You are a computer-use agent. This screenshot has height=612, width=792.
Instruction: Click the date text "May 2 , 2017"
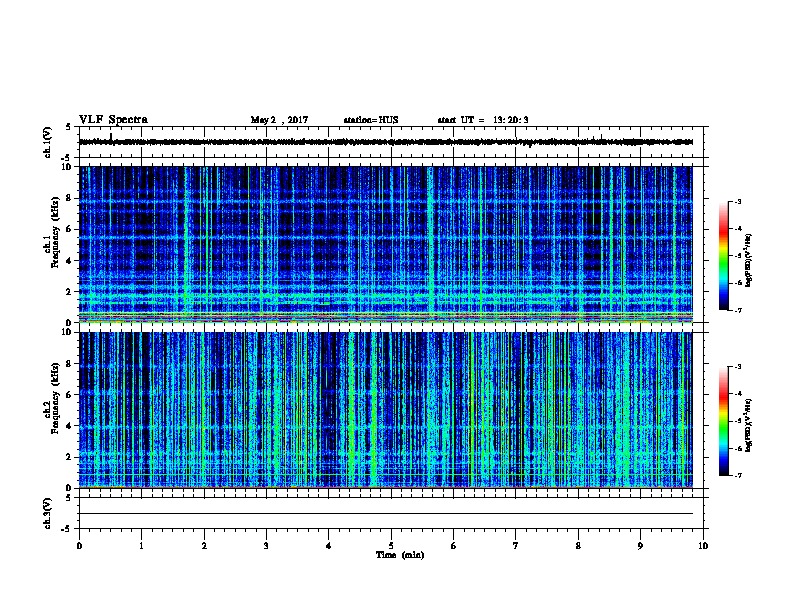(x=279, y=120)
